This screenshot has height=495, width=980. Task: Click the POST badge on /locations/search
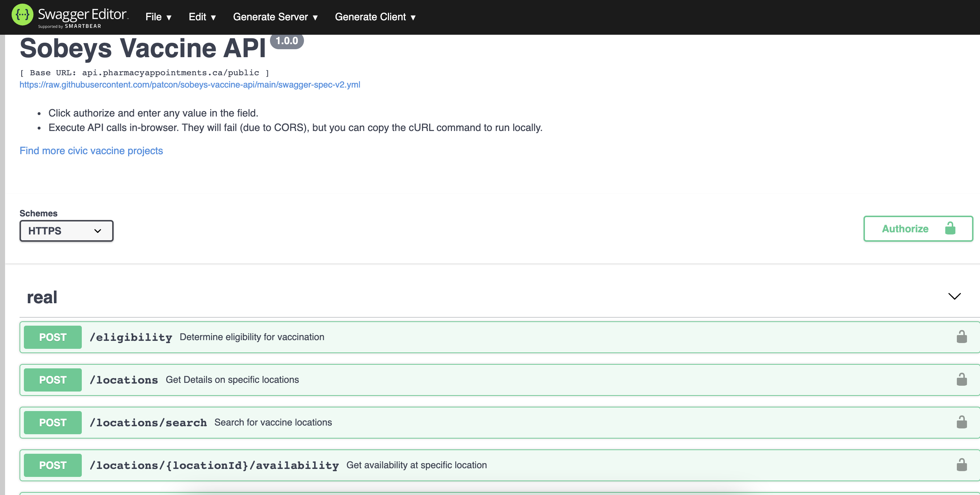52,422
